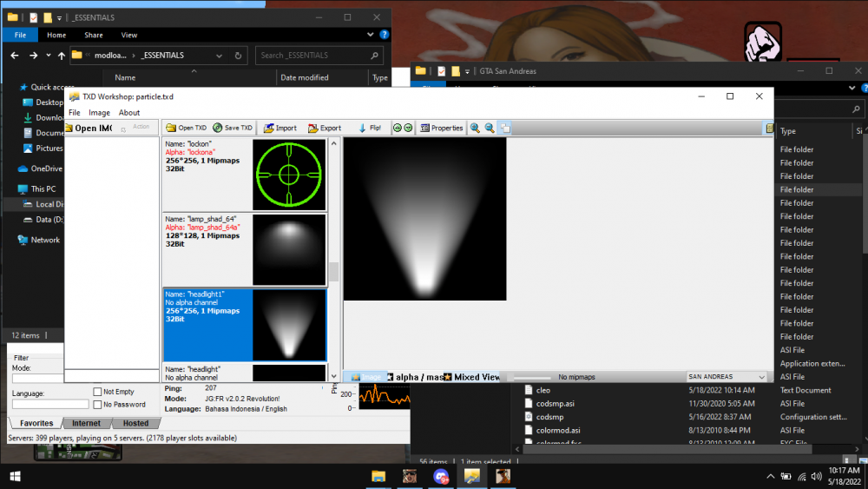This screenshot has height=489, width=868.
Task: Zoom in on the texture preview
Action: point(475,128)
